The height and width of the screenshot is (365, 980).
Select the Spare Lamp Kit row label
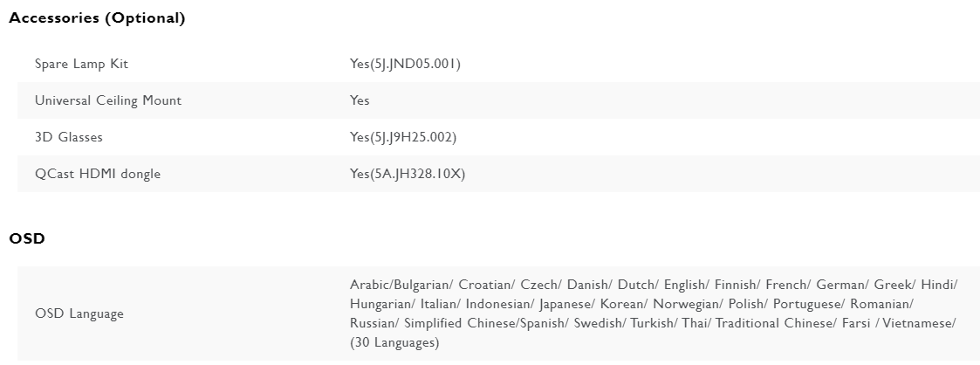click(x=81, y=64)
